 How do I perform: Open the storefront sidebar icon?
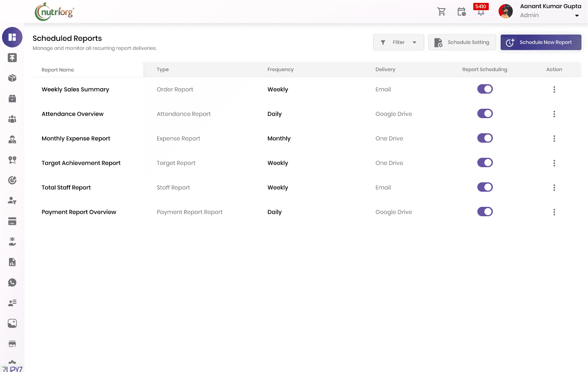(12, 344)
